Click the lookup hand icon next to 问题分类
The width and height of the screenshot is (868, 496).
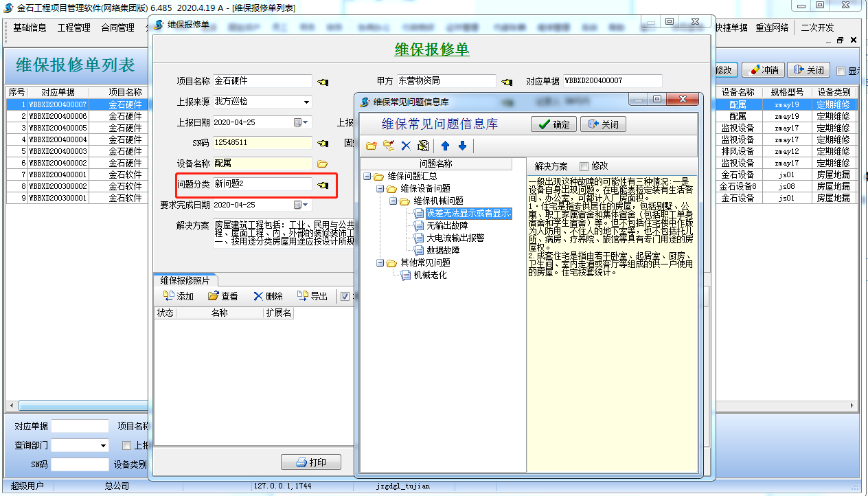[322, 185]
